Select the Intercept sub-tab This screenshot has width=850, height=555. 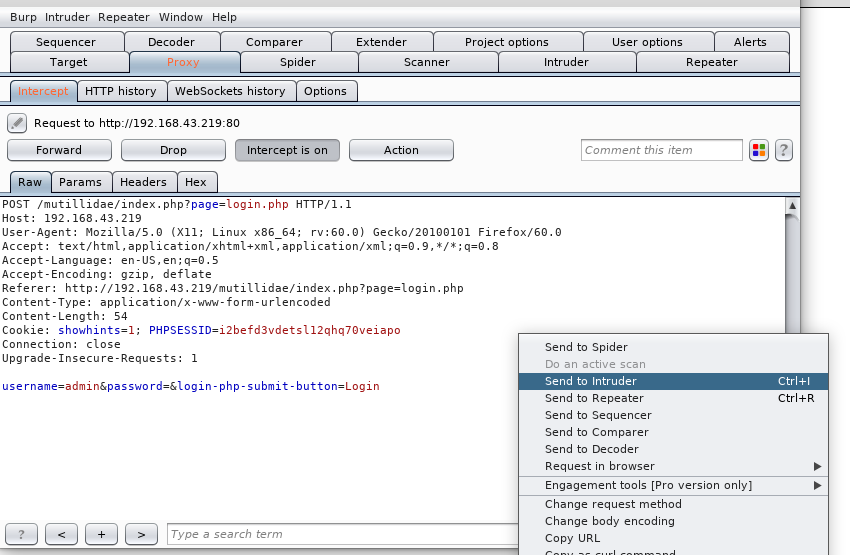point(43,91)
